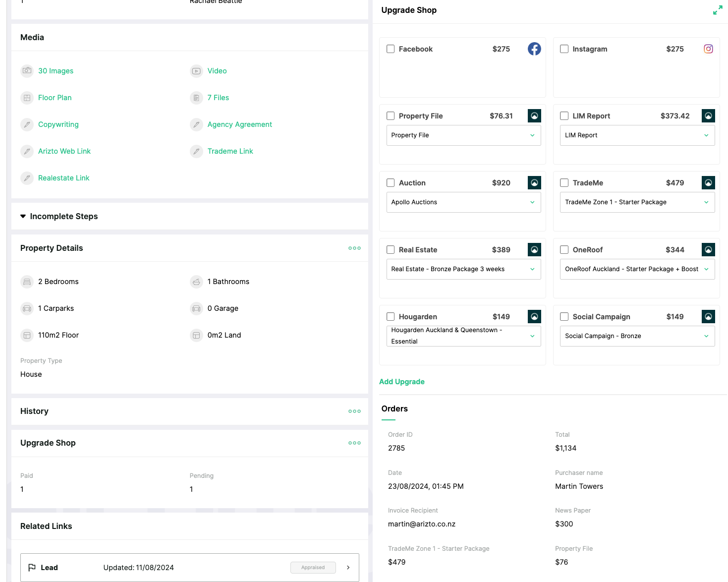Open the Agency Agreement link
728x582 pixels.
(240, 124)
